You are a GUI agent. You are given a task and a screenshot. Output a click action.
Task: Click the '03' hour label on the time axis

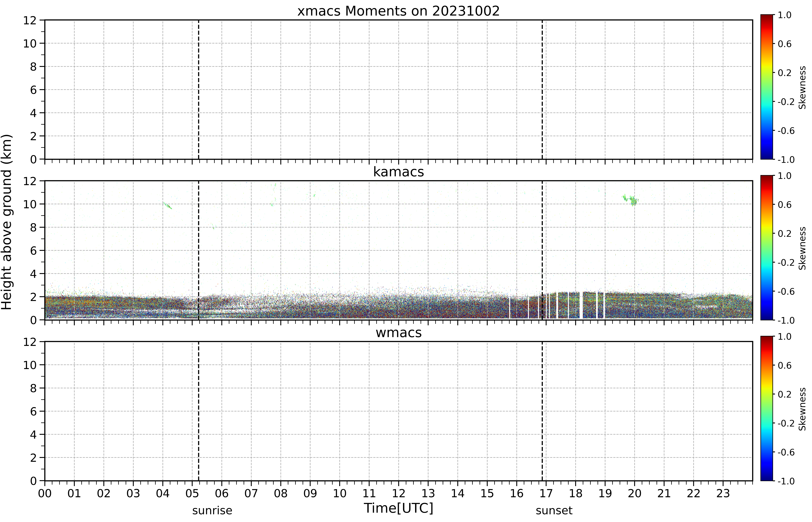[133, 493]
